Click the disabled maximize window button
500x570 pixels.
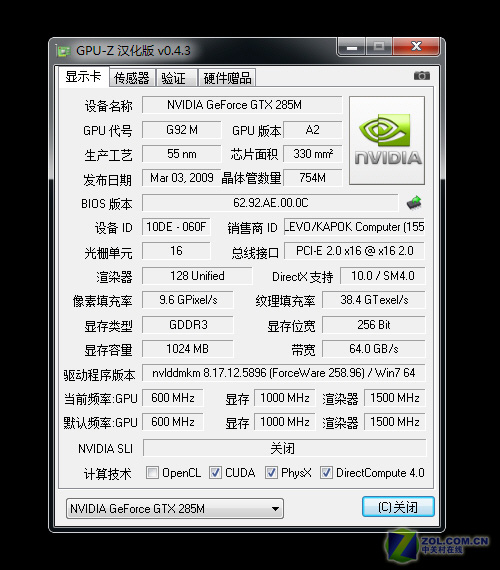coord(379,47)
